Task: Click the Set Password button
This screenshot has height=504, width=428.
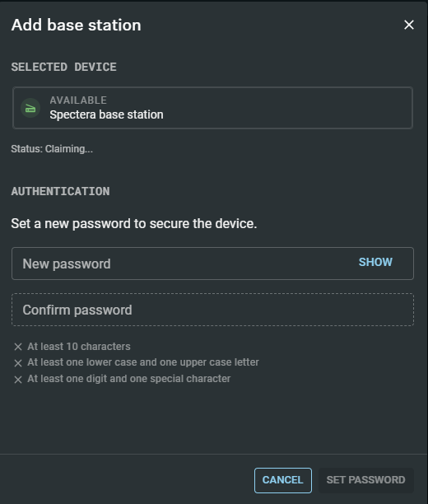Action: coord(366,480)
